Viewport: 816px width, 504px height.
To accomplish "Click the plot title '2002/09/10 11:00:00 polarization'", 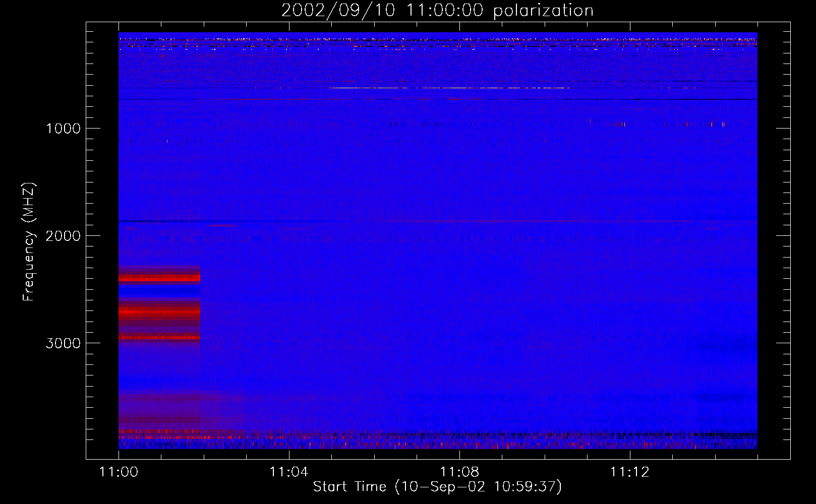I will click(x=437, y=11).
